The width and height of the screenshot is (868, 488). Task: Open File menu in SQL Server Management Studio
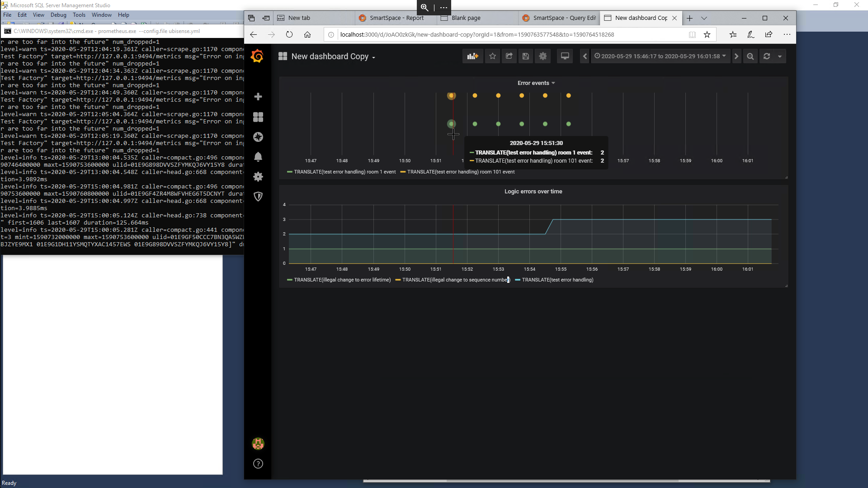7,15
